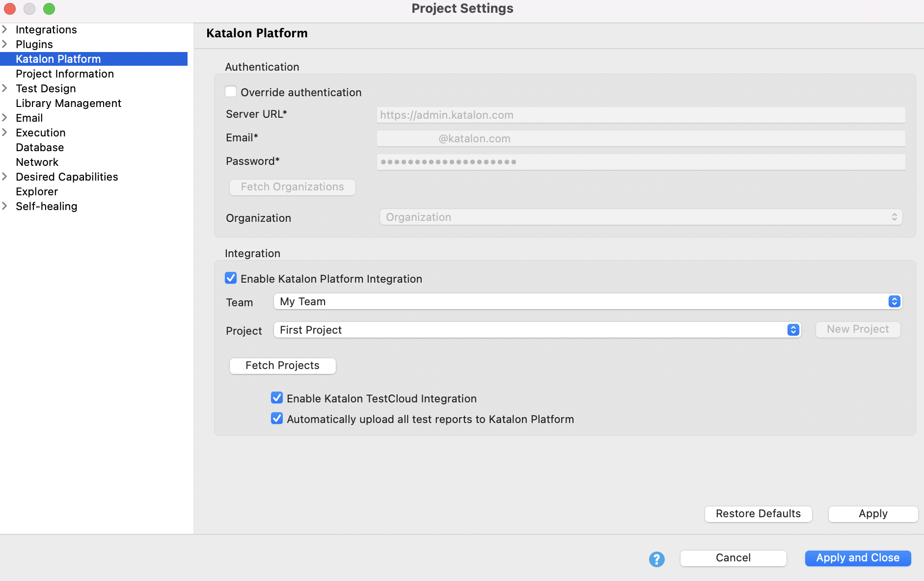Toggle Override authentication checkbox
Screen dimensions: 924x581
point(231,92)
